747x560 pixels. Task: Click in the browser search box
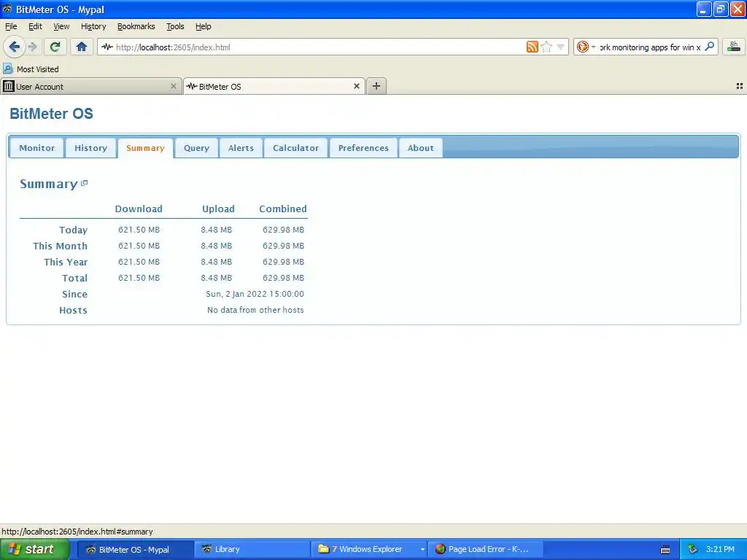coord(650,47)
